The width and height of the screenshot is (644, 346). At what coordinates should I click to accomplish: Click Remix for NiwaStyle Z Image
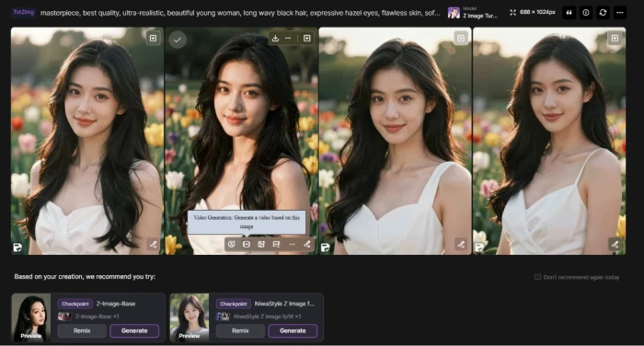240,330
